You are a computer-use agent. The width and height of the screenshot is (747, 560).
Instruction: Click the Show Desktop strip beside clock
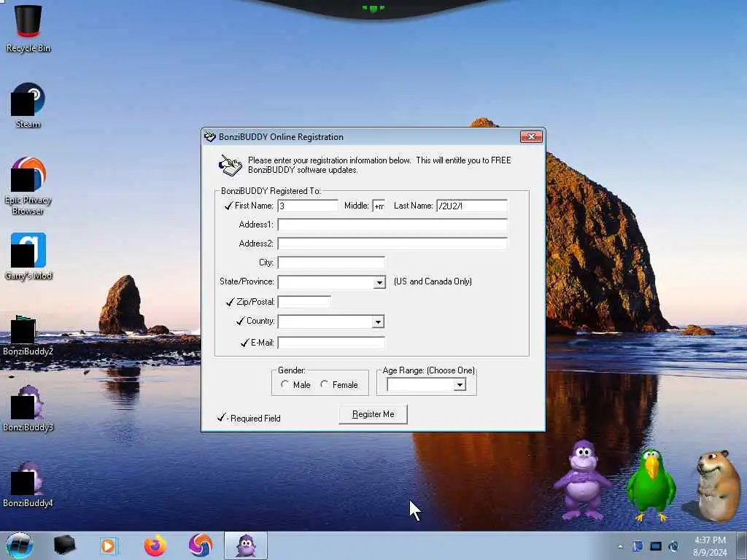[x=742, y=545]
